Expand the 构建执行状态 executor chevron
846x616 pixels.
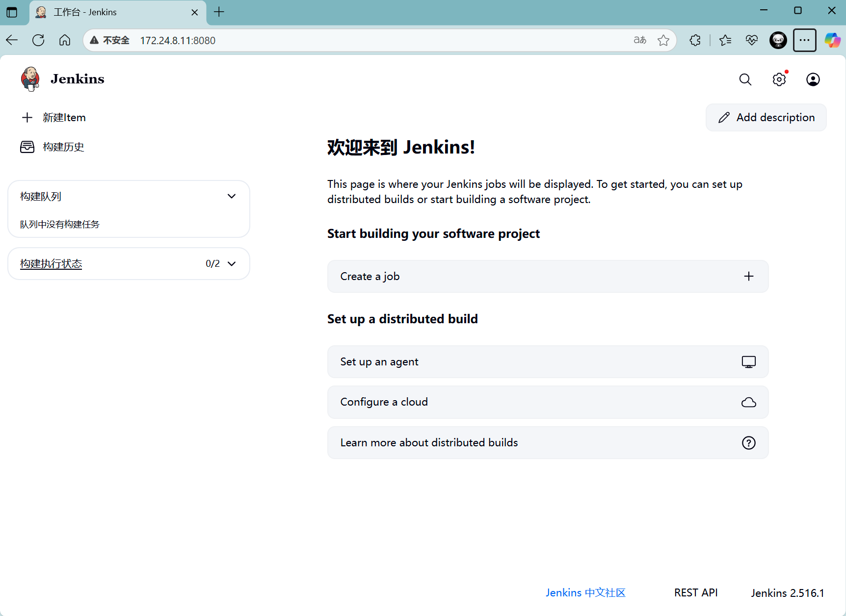click(x=232, y=264)
